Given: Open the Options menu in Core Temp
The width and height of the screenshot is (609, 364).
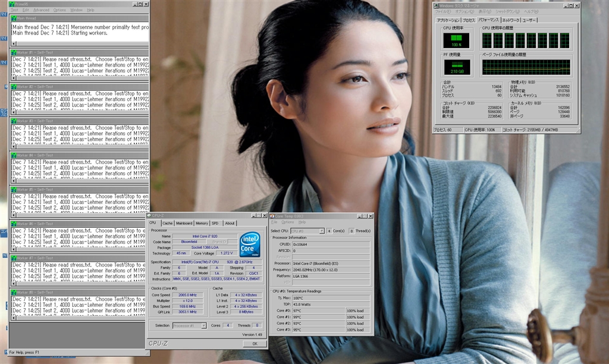Looking at the screenshot, I should [287, 222].
